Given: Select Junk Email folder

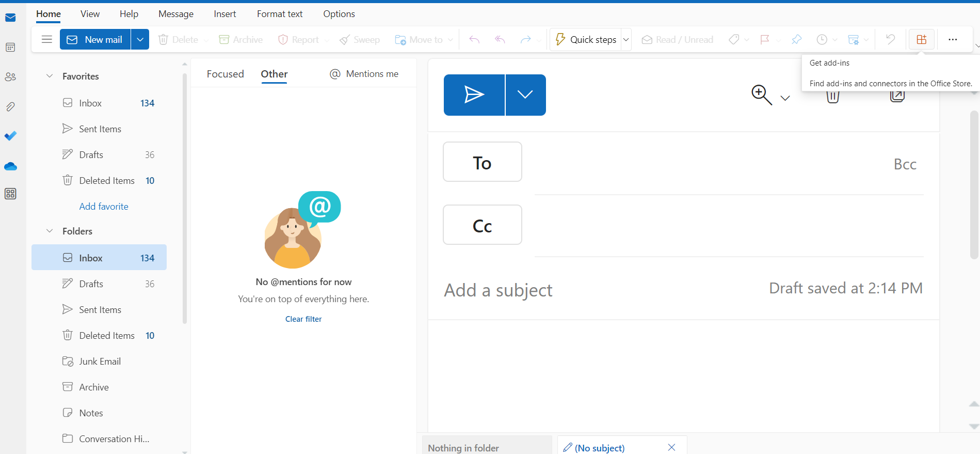Looking at the screenshot, I should point(100,362).
